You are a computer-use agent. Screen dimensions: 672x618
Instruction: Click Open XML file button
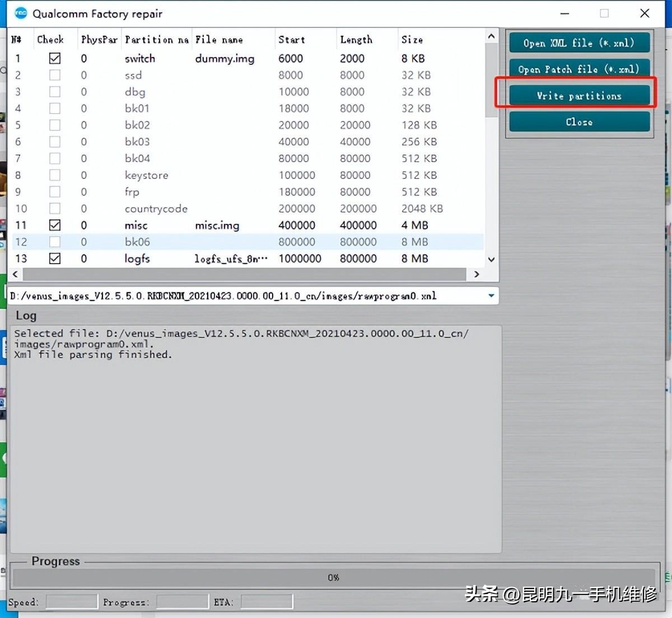[x=579, y=43]
